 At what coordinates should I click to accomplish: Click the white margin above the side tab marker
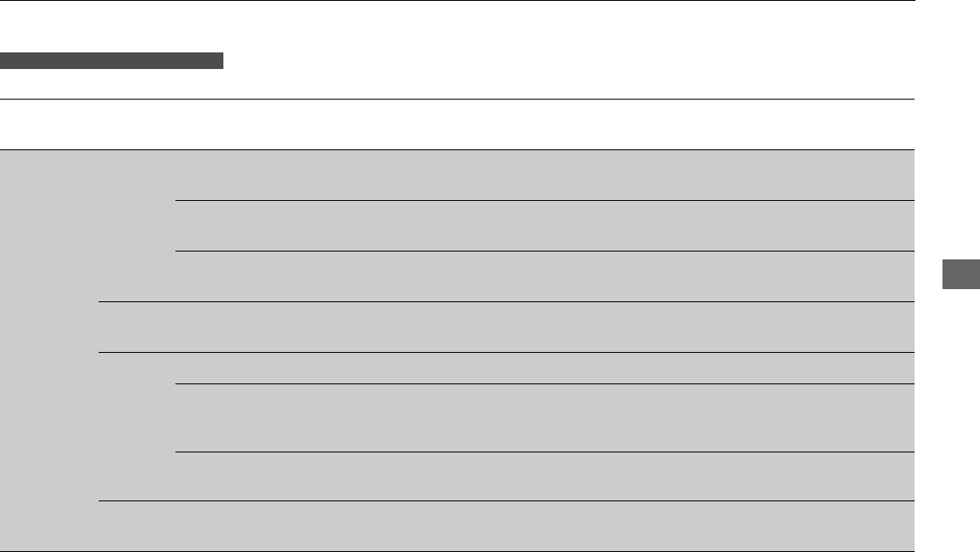(x=948, y=129)
